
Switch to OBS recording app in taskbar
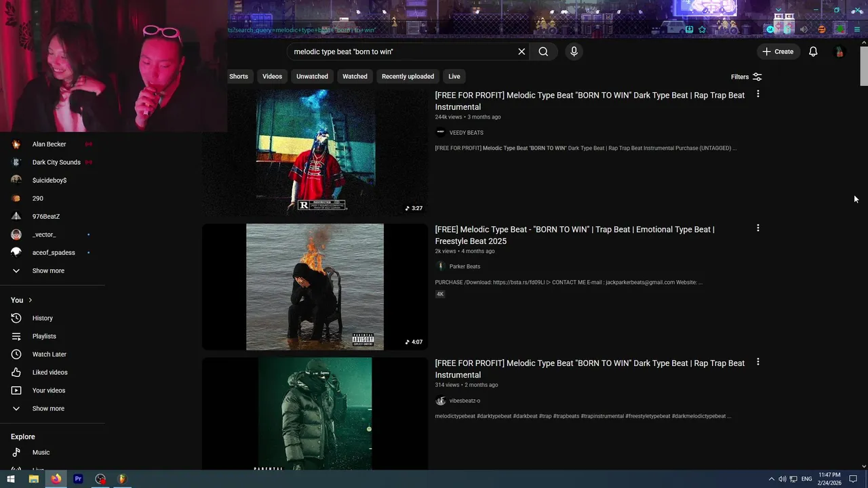(x=100, y=479)
